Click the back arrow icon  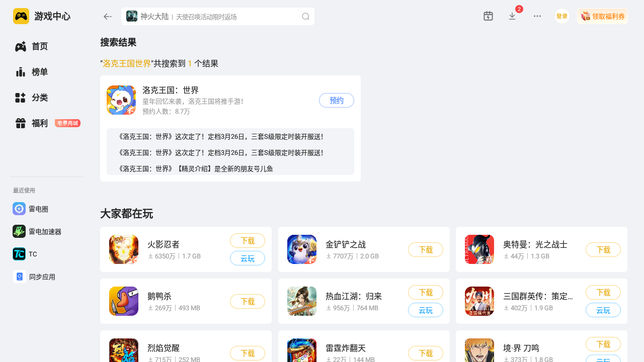click(107, 17)
